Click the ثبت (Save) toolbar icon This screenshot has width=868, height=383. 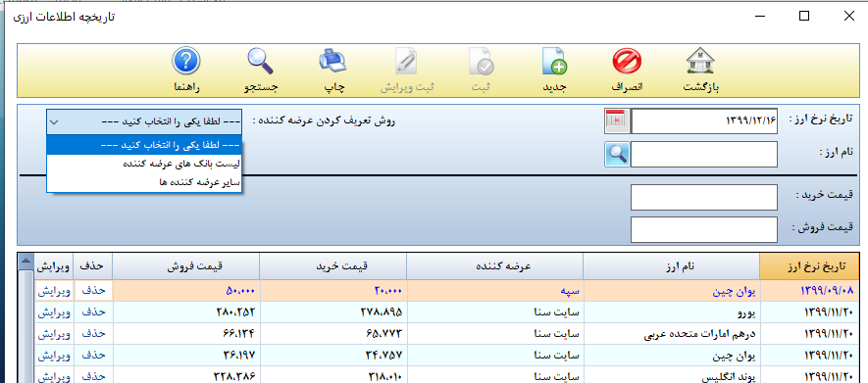(481, 62)
